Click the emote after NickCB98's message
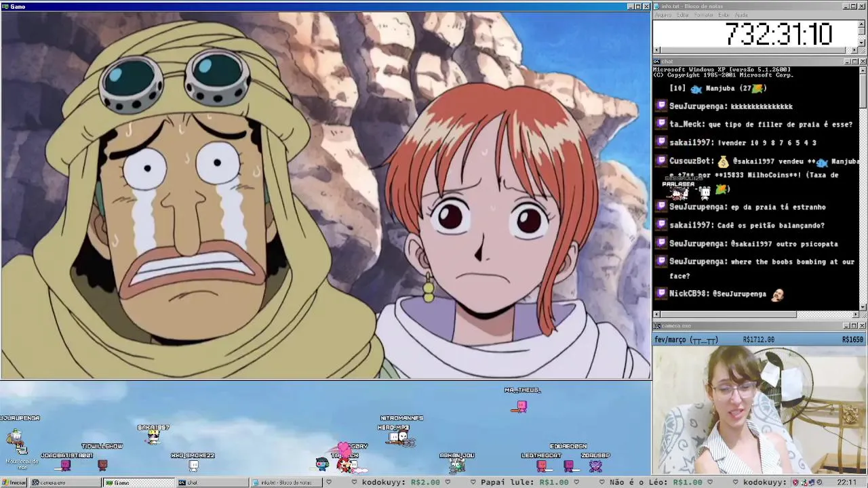The image size is (868, 488). (x=778, y=293)
